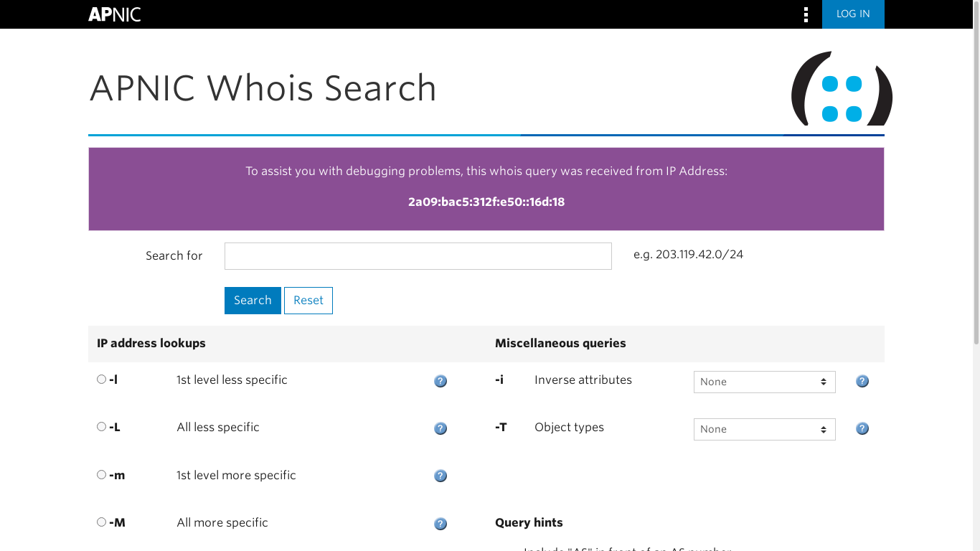Click the IP address lookups heading
The height and width of the screenshot is (551, 980).
point(151,343)
